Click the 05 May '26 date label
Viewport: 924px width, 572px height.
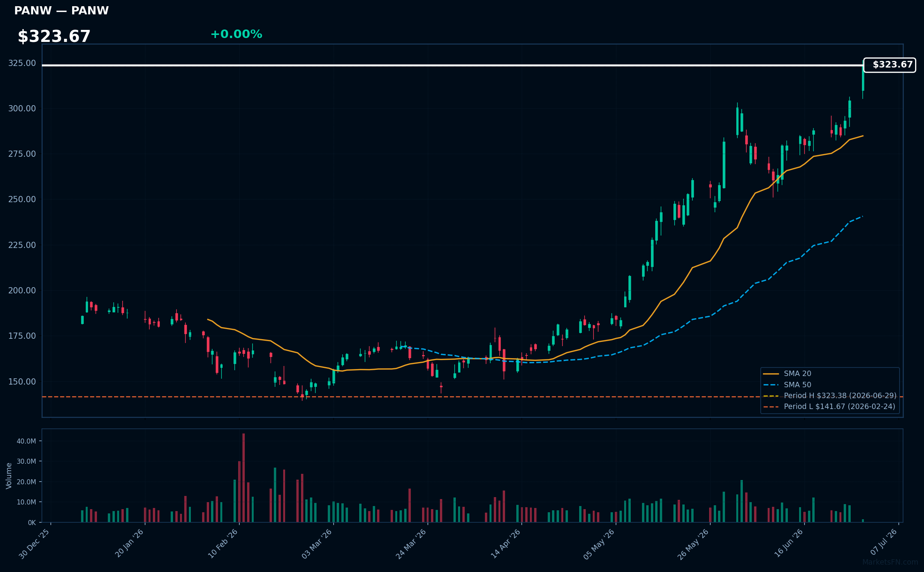pos(599,544)
